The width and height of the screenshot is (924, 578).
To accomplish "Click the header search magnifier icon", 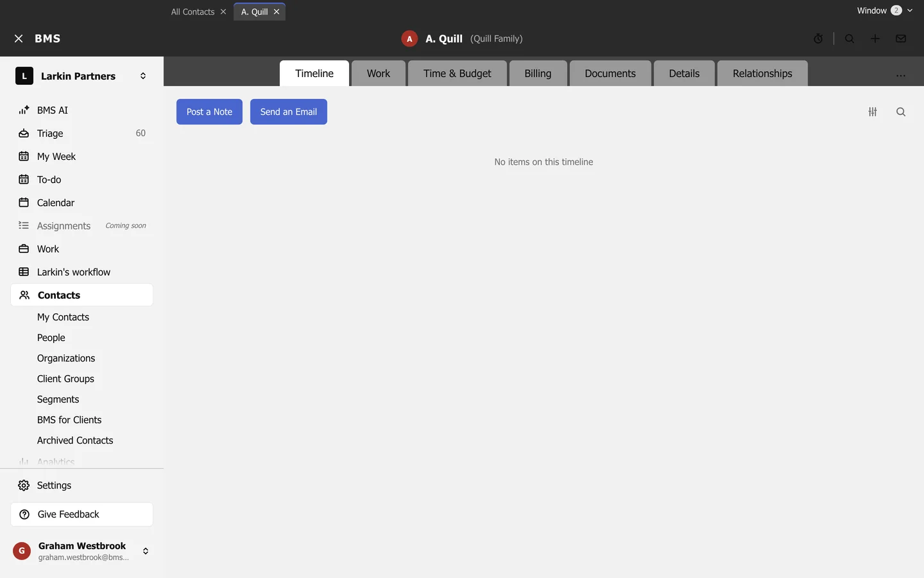I will (850, 39).
